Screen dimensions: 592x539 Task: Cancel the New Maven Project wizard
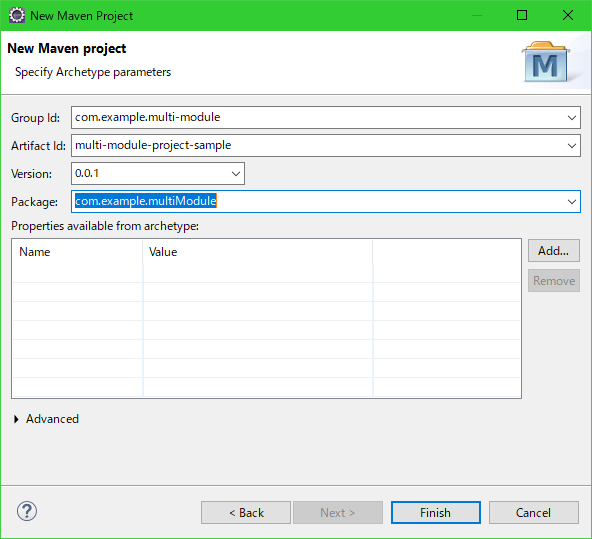533,513
